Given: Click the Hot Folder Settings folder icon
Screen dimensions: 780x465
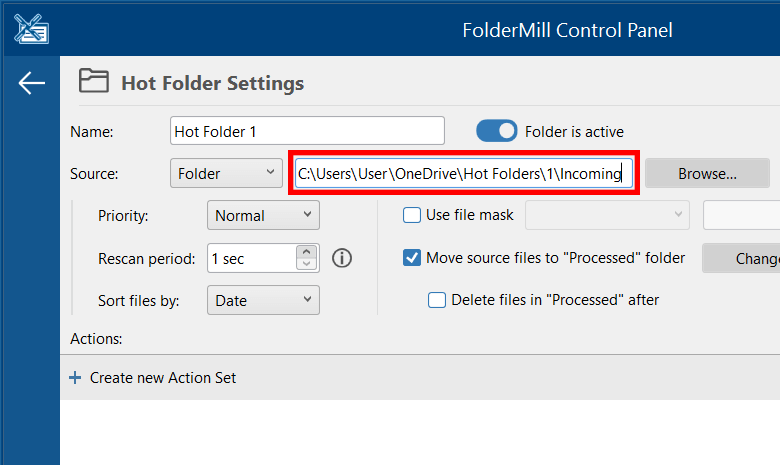Looking at the screenshot, I should (93, 82).
